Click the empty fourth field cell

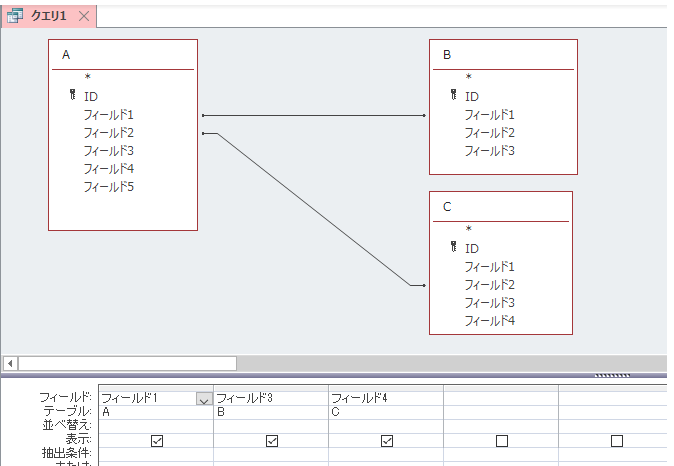[x=501, y=398]
